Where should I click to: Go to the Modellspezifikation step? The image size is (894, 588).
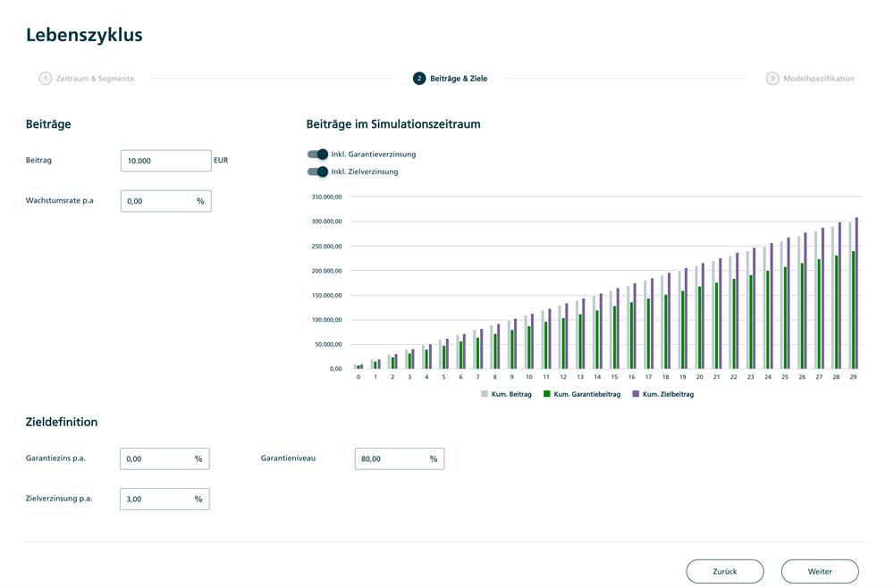[818, 79]
